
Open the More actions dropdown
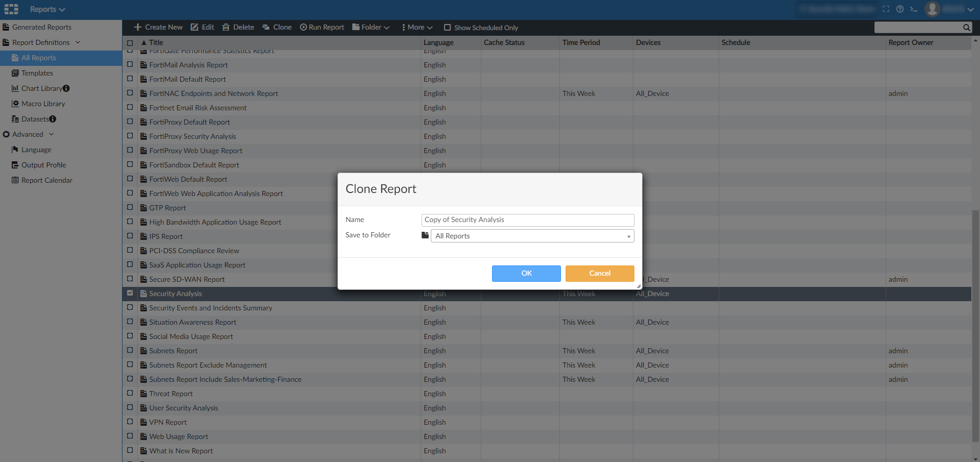pyautogui.click(x=418, y=27)
